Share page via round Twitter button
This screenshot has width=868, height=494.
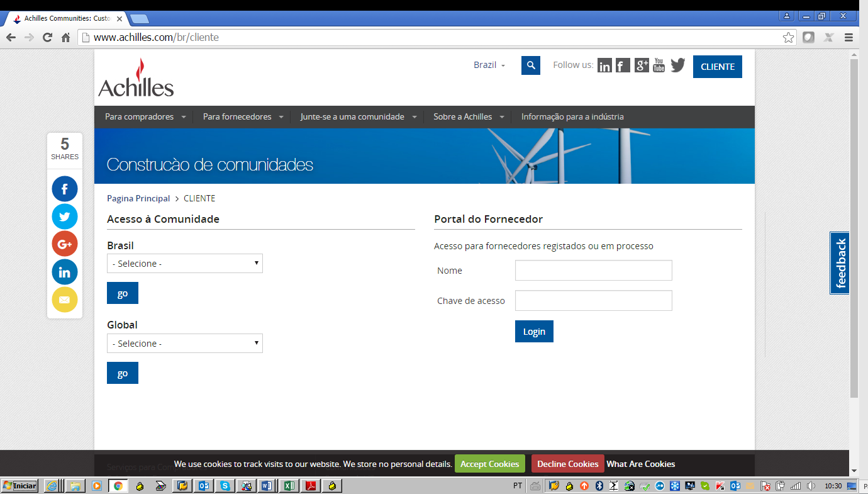click(65, 216)
